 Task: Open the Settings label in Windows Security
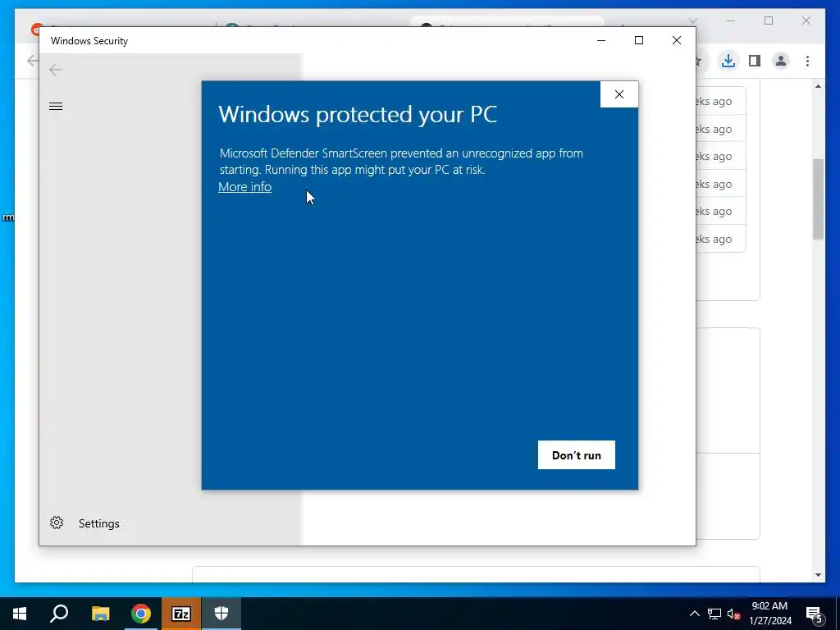pyautogui.click(x=99, y=523)
